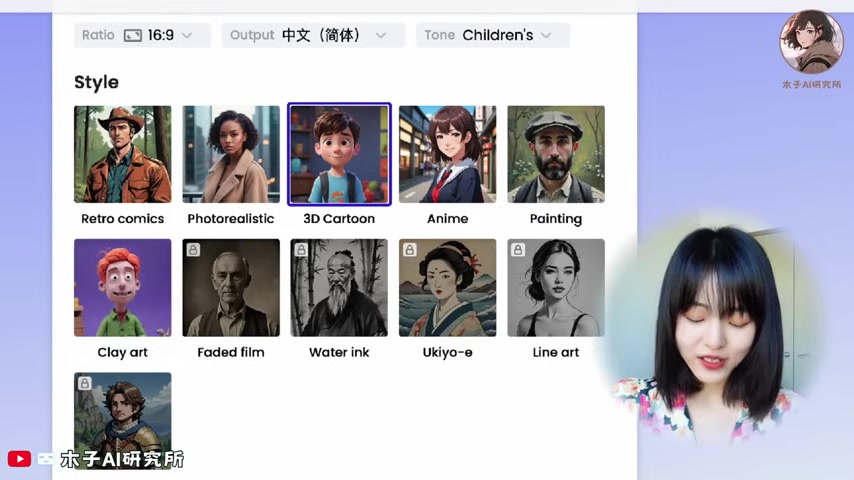Click the aspect ratio frame icon beside 16:9
854x480 pixels.
tap(133, 35)
